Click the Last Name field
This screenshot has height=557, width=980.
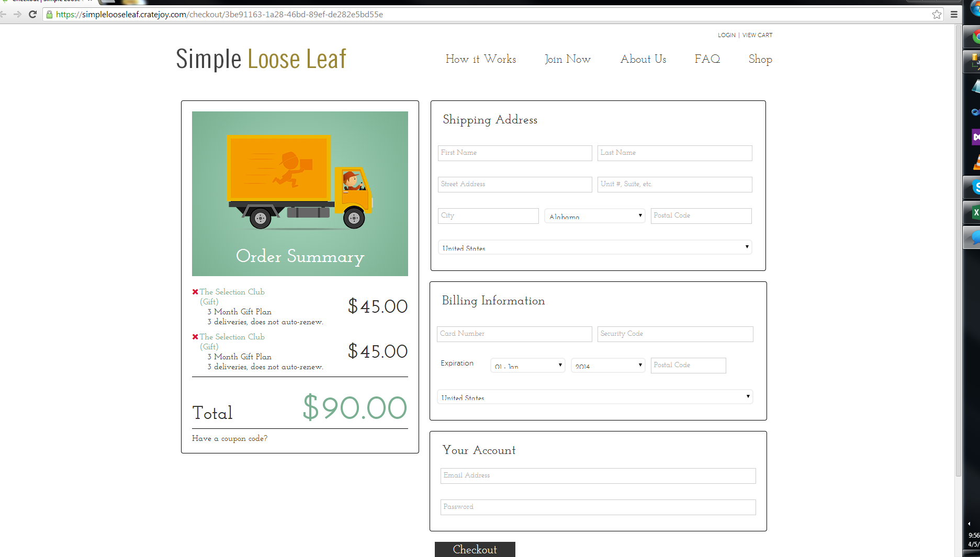click(x=674, y=153)
